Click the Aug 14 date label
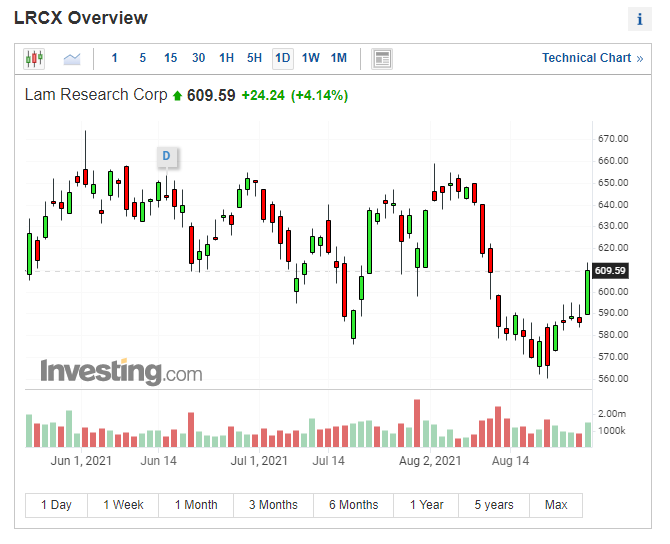670x544 pixels. click(x=511, y=461)
